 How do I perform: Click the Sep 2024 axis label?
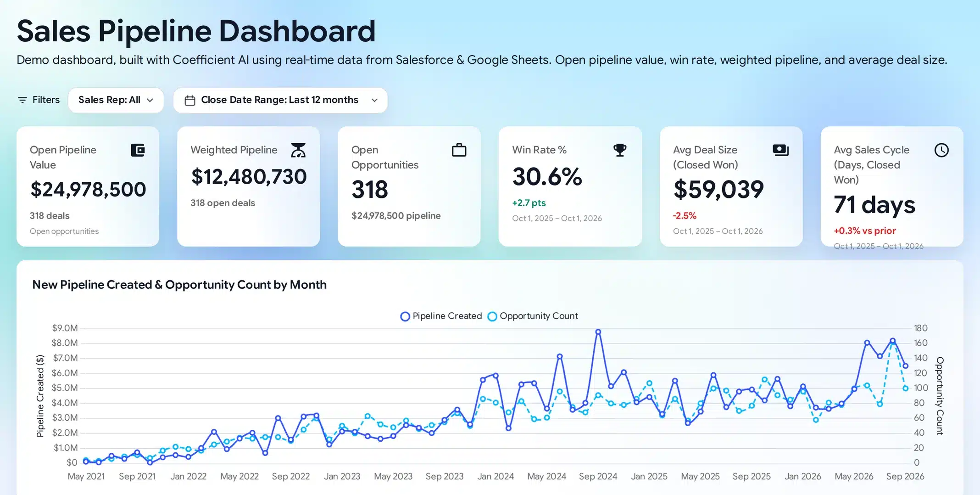[x=598, y=477]
